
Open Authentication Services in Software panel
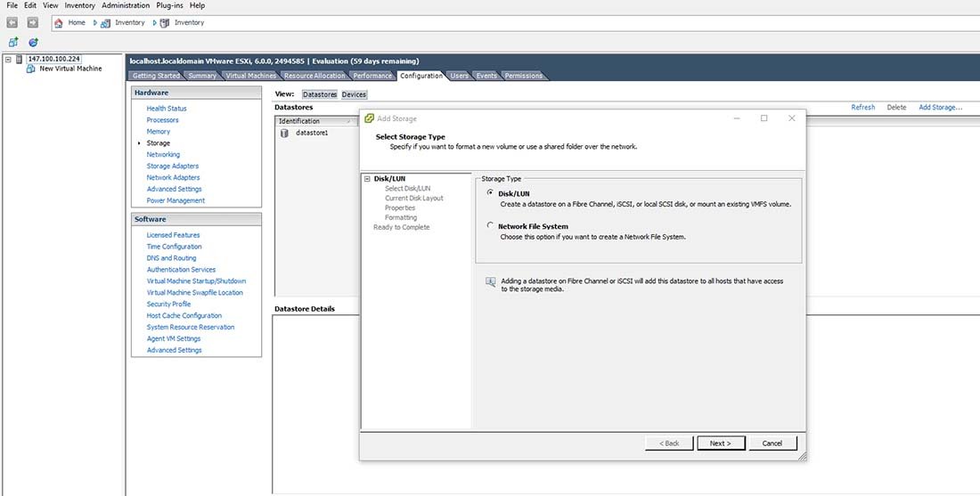point(181,269)
